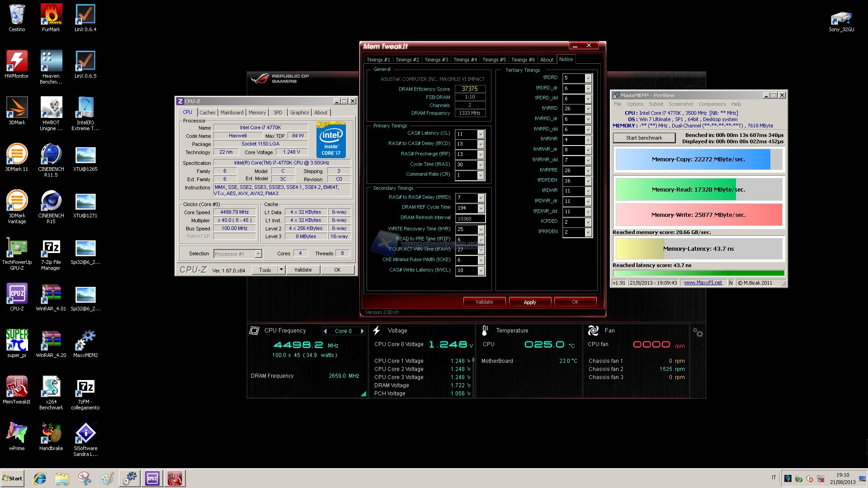Open the SPD tab in CPU-Z
The image size is (868, 488).
pos(278,113)
